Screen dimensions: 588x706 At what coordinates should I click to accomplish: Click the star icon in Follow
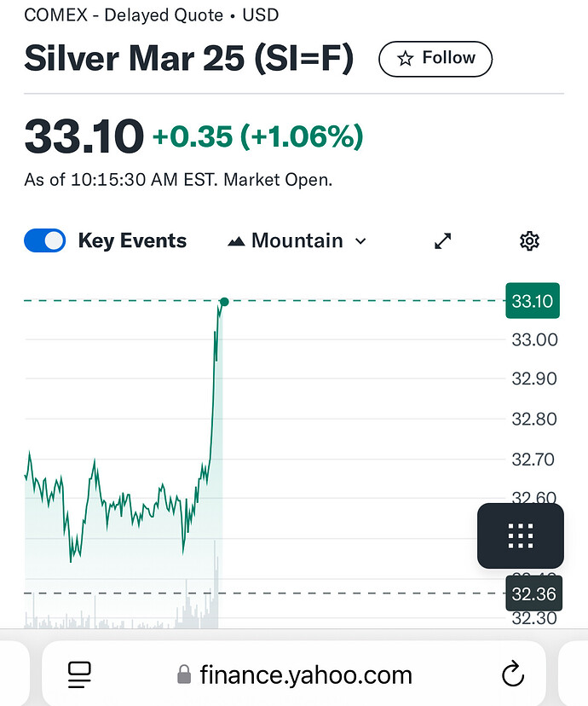[406, 59]
